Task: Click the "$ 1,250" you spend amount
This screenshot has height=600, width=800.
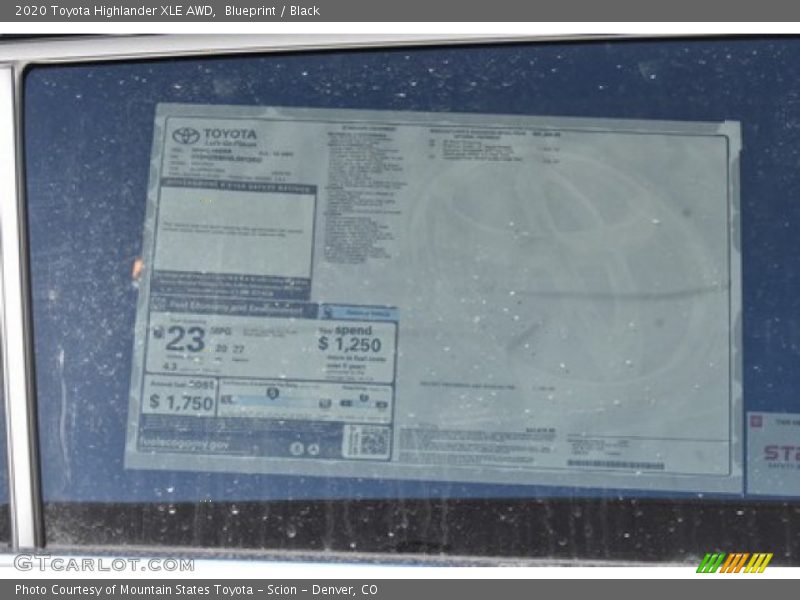Action: [350, 344]
